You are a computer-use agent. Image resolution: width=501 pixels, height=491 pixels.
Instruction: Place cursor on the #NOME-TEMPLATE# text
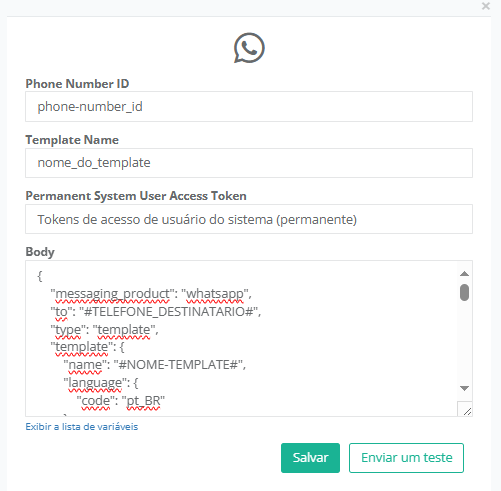pos(178,365)
